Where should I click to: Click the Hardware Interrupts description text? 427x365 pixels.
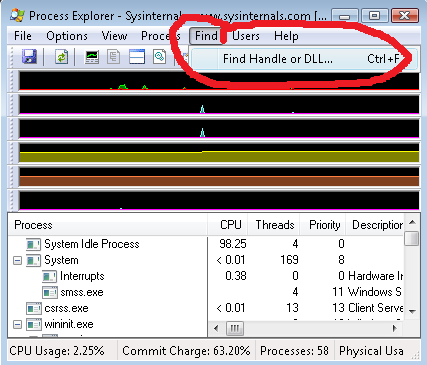(376, 276)
